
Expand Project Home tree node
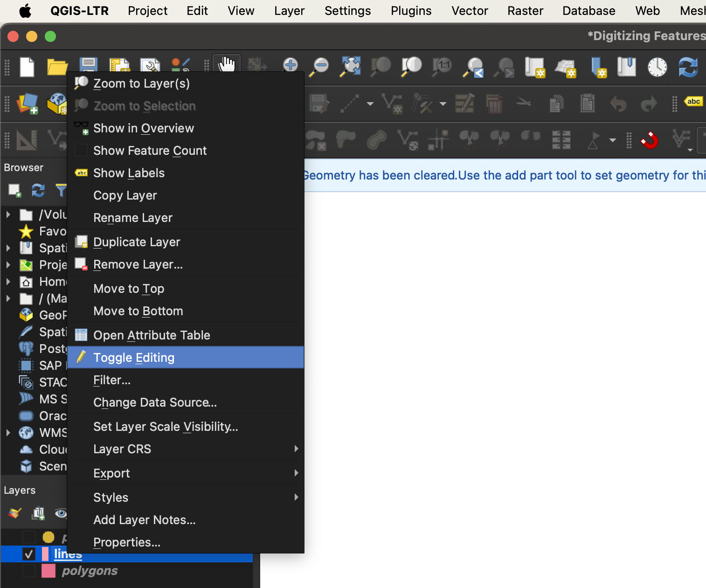8,265
